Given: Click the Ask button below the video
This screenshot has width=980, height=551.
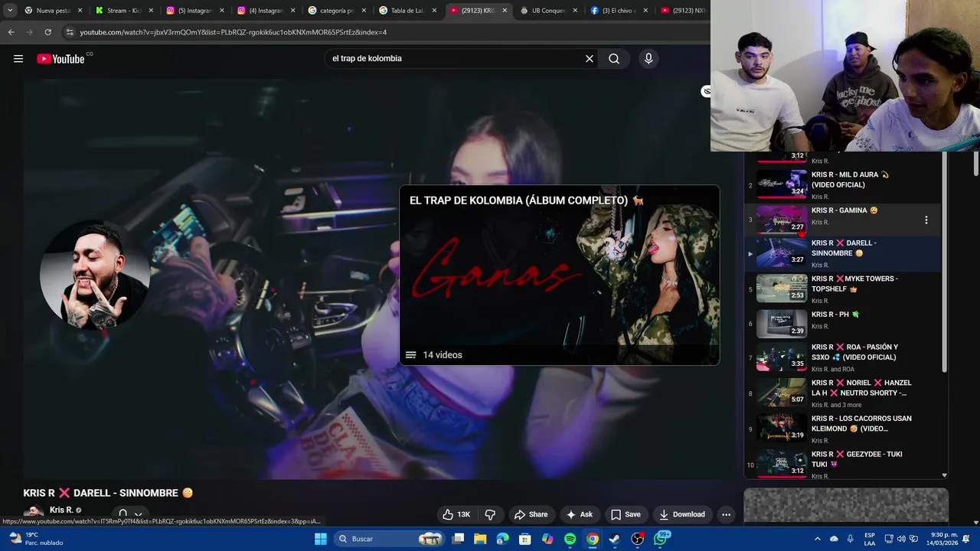Looking at the screenshot, I should [580, 514].
